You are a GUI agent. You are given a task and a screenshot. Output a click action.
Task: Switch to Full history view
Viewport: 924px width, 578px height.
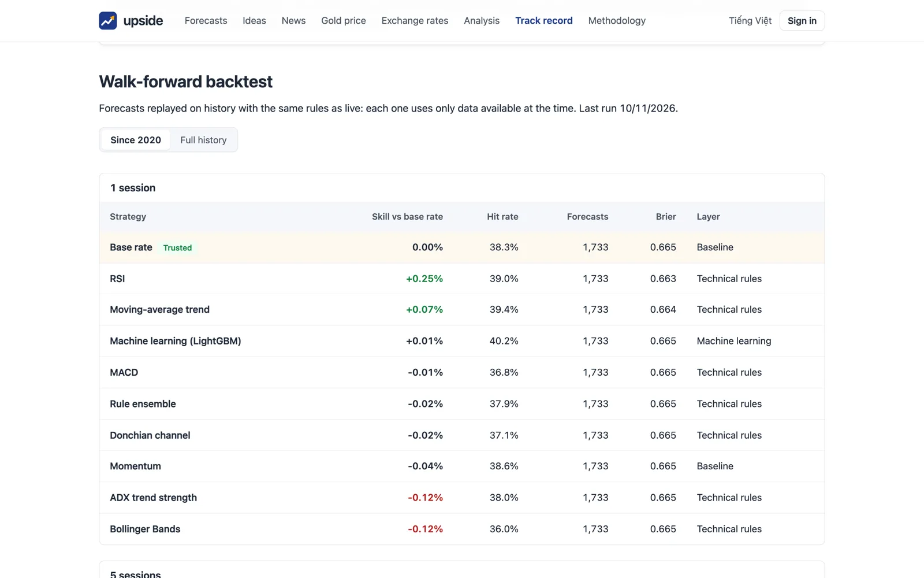[203, 140]
